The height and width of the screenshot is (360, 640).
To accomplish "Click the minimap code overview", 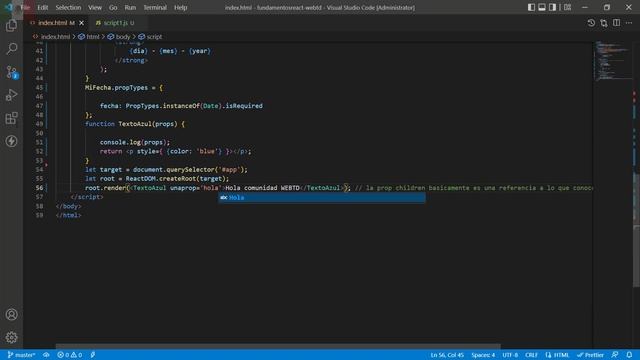I will pyautogui.click(x=612, y=60).
